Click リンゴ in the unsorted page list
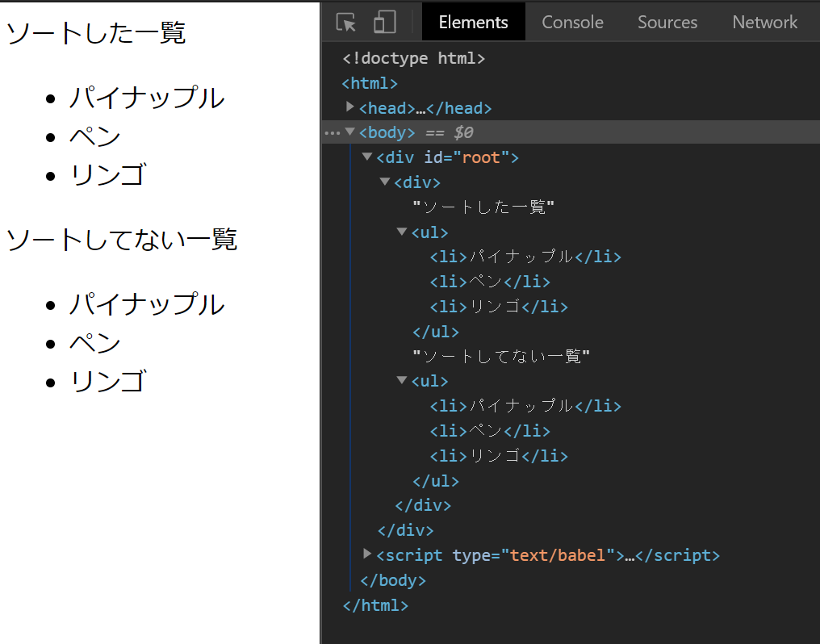This screenshot has width=820, height=644. point(107,382)
